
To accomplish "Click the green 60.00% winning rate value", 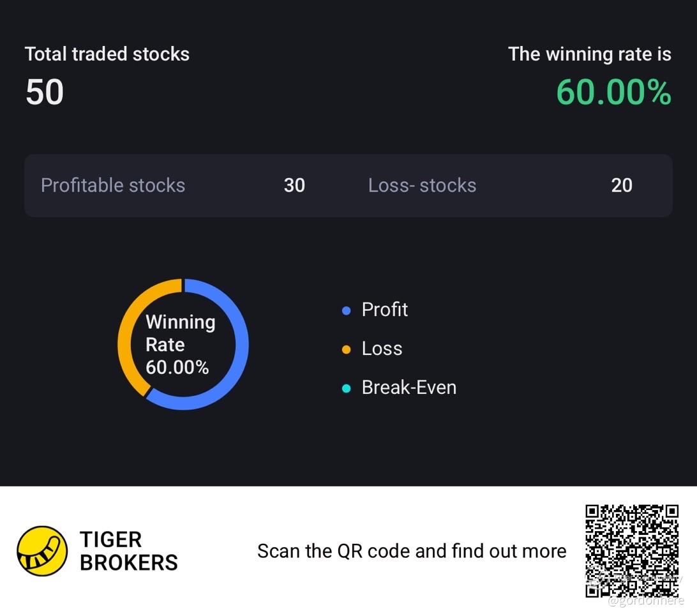I will click(x=613, y=93).
